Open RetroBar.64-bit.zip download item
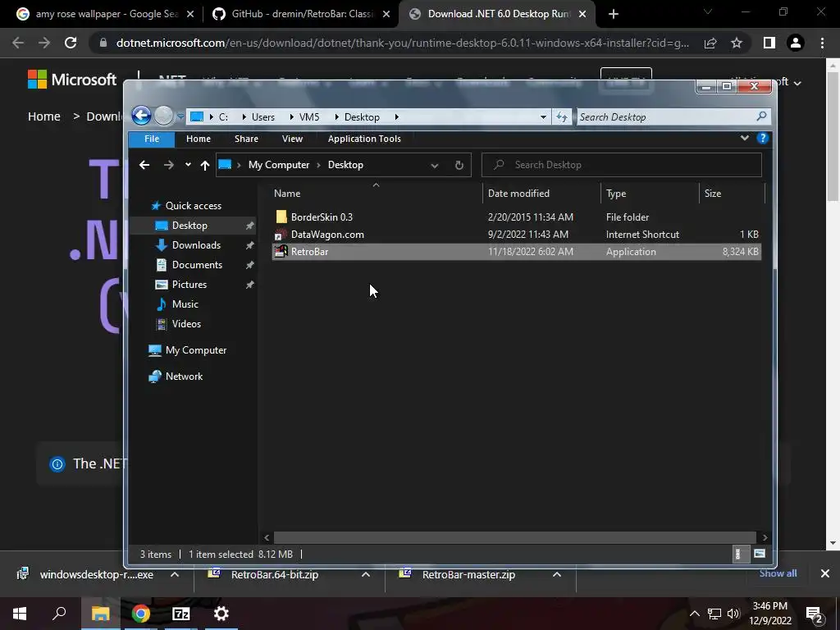Viewport: 840px width, 630px height. [x=273, y=575]
